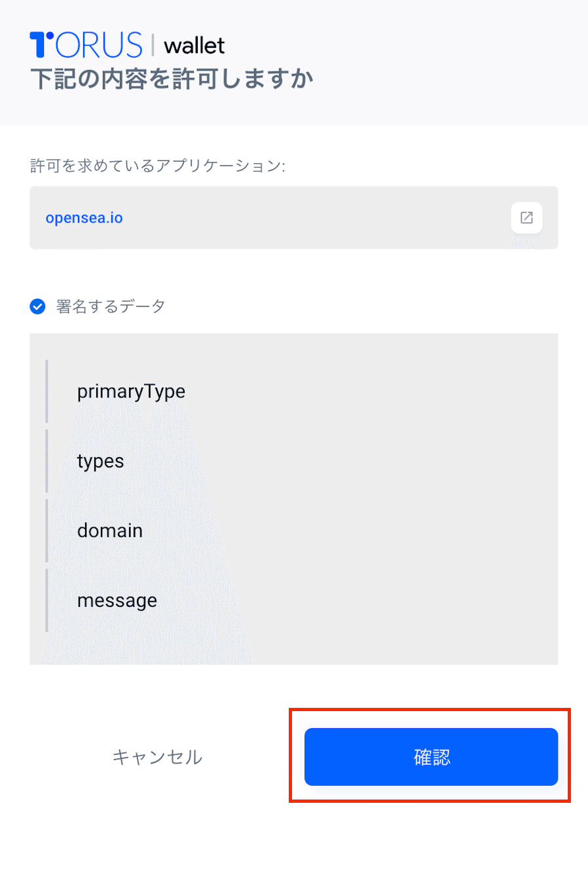Click the blue checkmark beside 署名するデータ
This screenshot has width=588, height=884.
point(38,306)
